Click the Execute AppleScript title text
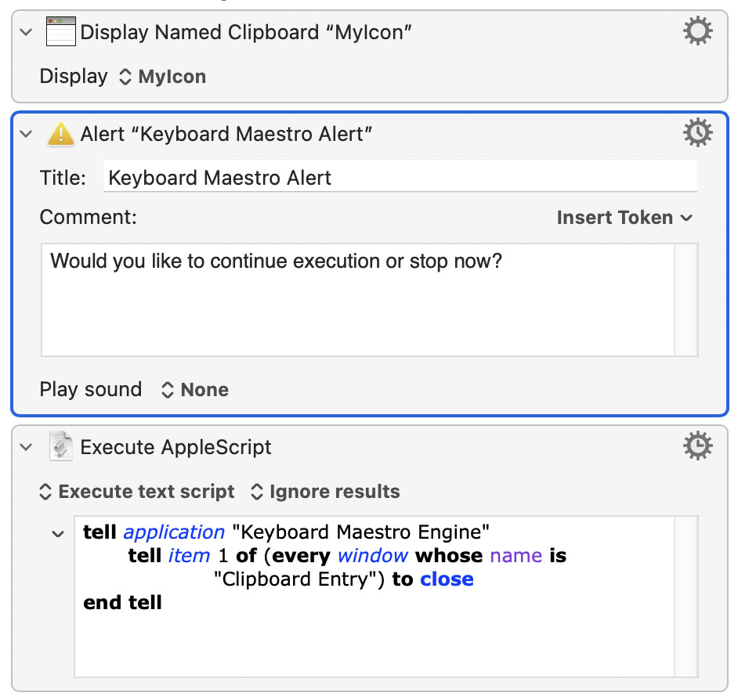The width and height of the screenshot is (738, 700). tap(176, 447)
